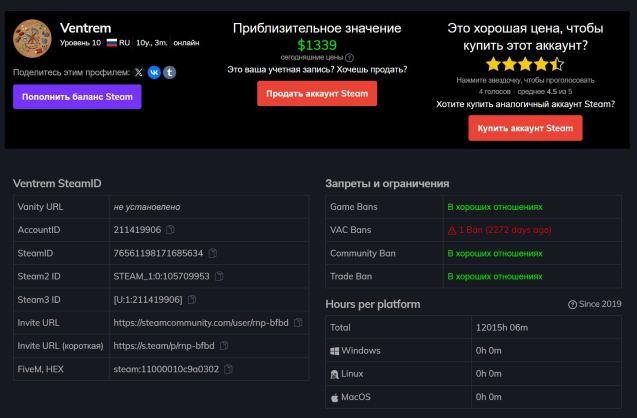Rate the account three stars
Image resolution: width=637 pixels, height=418 pixels.
pos(525,64)
